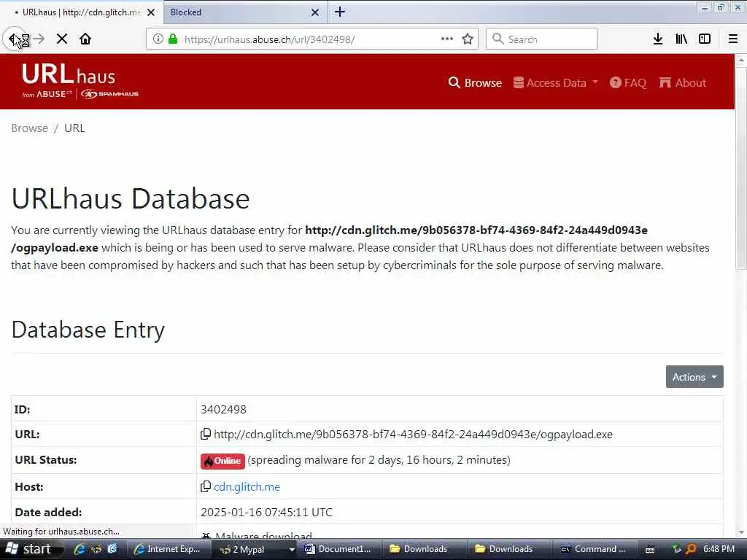747x560 pixels.
Task: Open the downloads arrow panel
Action: [658, 39]
